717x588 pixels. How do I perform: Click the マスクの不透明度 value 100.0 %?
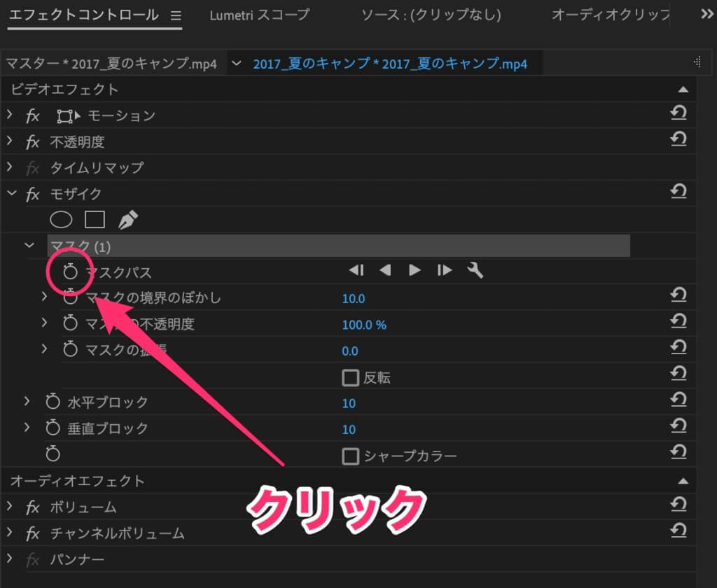(x=364, y=325)
